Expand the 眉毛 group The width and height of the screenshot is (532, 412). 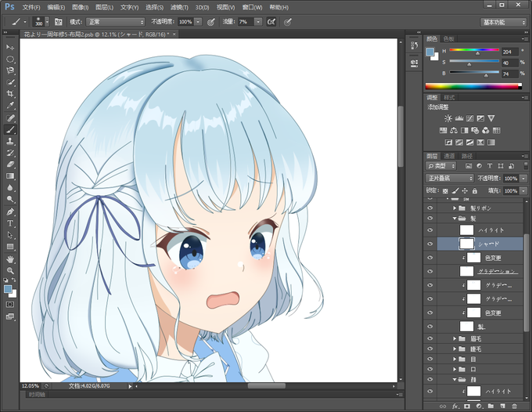pos(455,338)
